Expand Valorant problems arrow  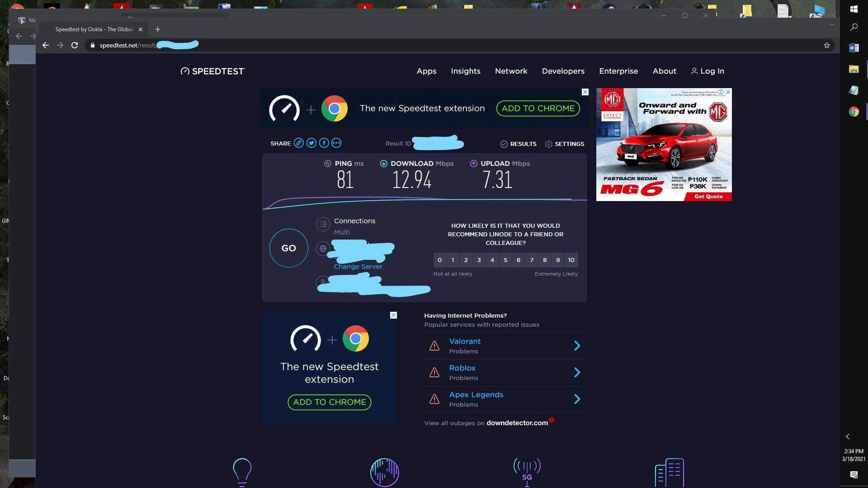[x=577, y=346]
